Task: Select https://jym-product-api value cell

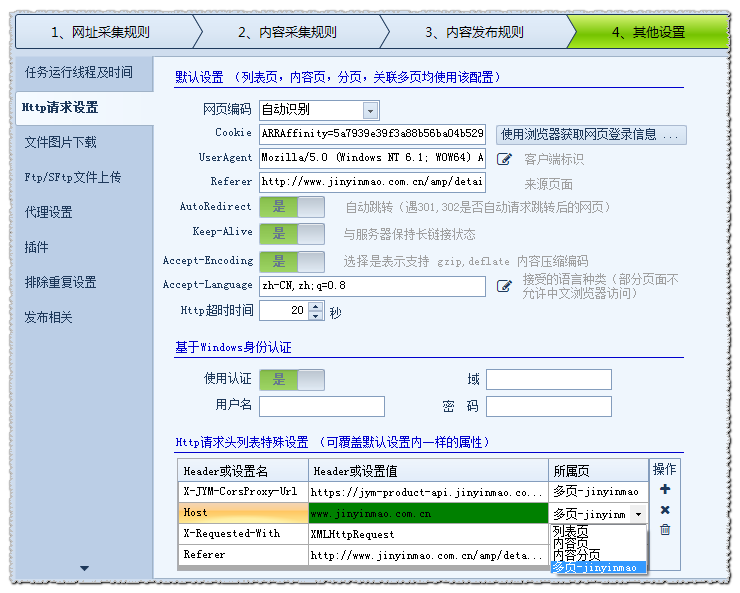Action: (428, 492)
